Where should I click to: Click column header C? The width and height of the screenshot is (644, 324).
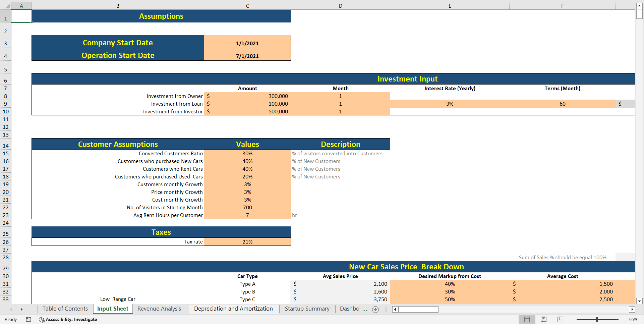point(247,5)
